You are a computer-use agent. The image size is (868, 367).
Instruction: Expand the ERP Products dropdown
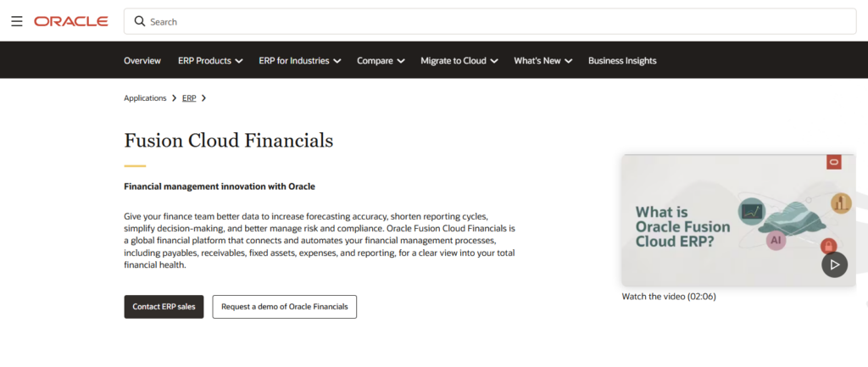[210, 61]
